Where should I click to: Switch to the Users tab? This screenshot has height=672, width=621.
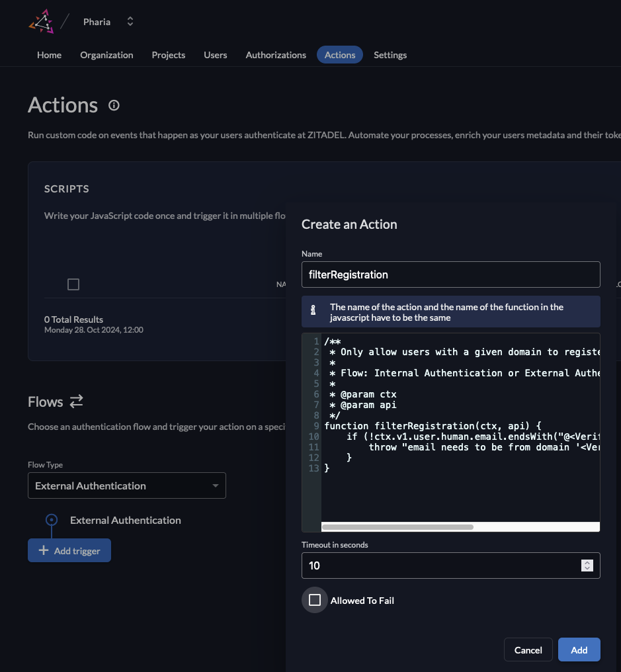pyautogui.click(x=215, y=55)
